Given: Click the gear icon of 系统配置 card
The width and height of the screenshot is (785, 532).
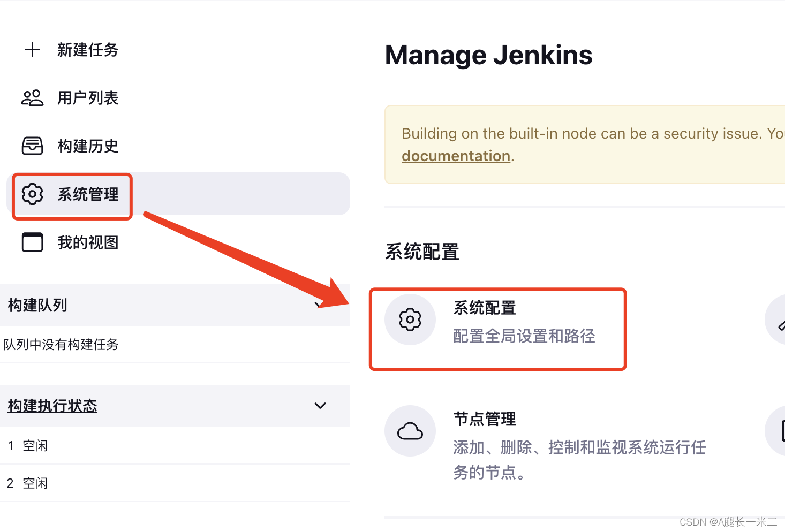Looking at the screenshot, I should pyautogui.click(x=410, y=320).
